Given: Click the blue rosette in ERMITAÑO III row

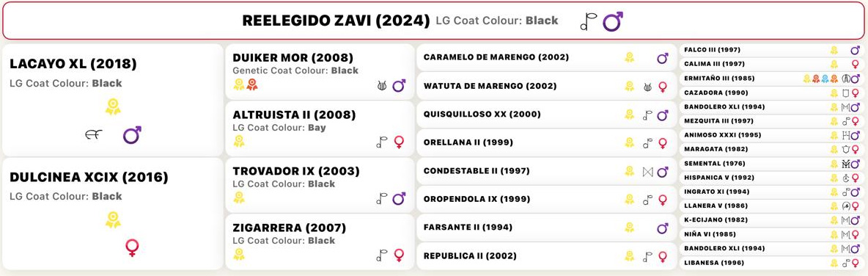Looking at the screenshot, I should [825, 79].
